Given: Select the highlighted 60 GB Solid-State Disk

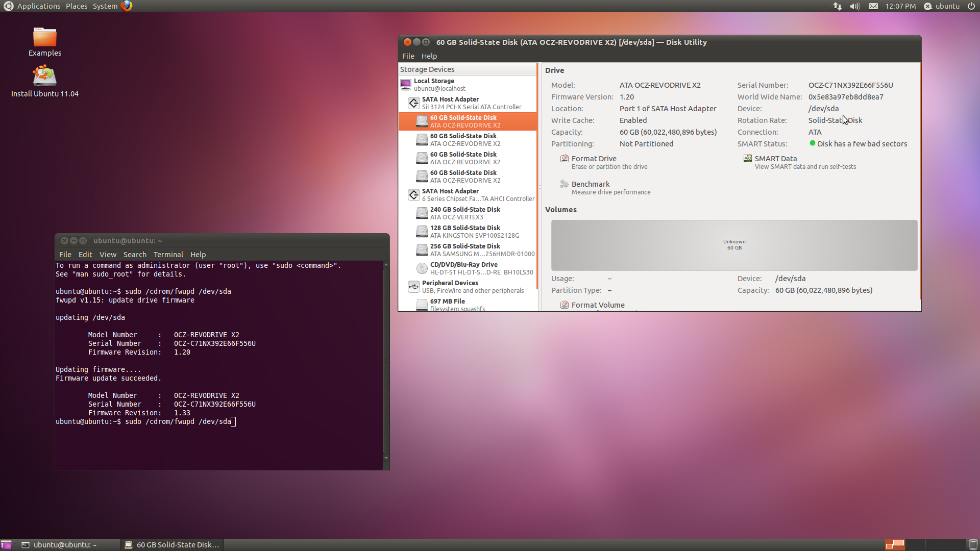Looking at the screenshot, I should (468, 121).
